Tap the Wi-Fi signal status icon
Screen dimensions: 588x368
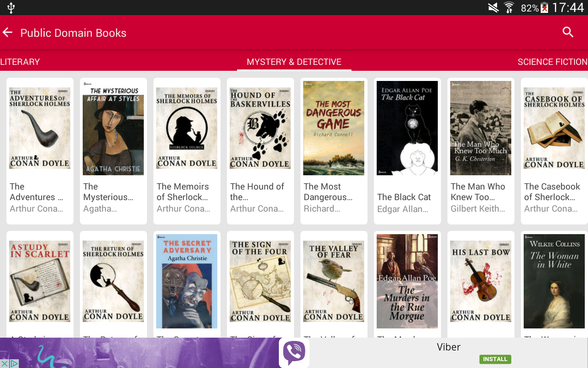[x=509, y=7]
